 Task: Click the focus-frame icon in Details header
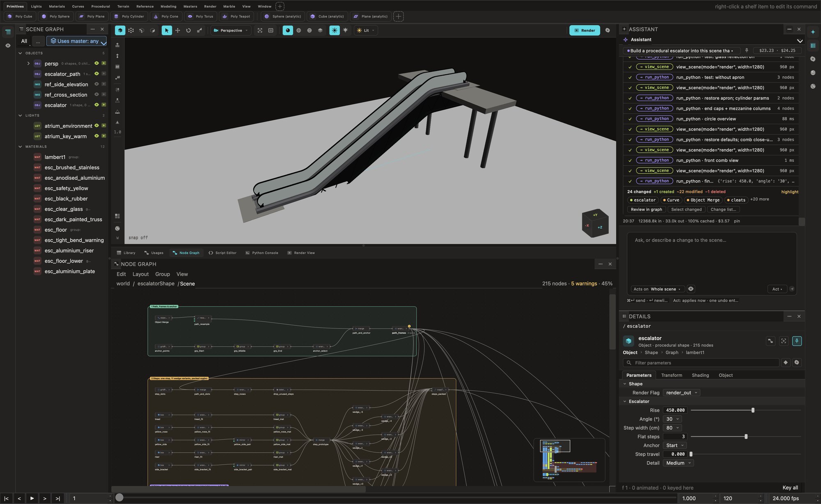784,341
